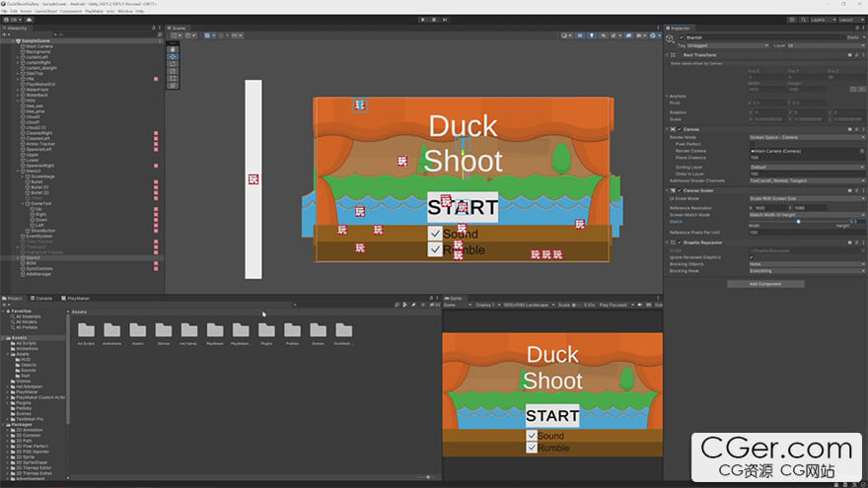
Task: Select the Move tool in Scene overlay
Action: (173, 56)
